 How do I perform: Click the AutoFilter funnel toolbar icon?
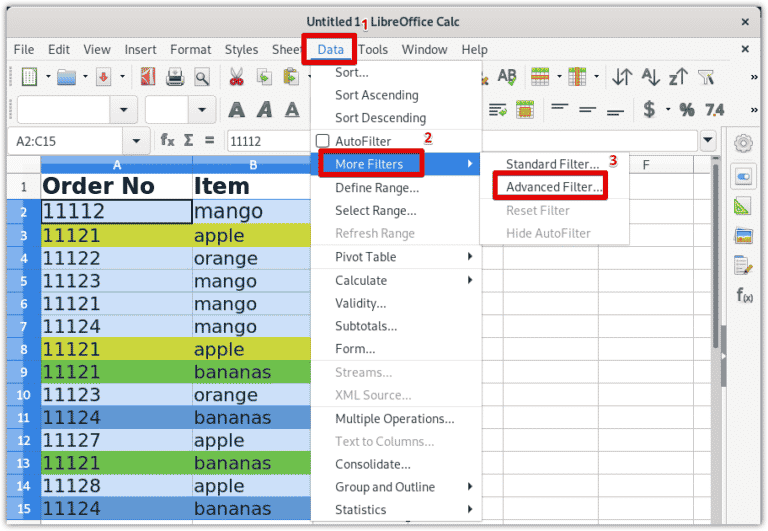(x=706, y=77)
